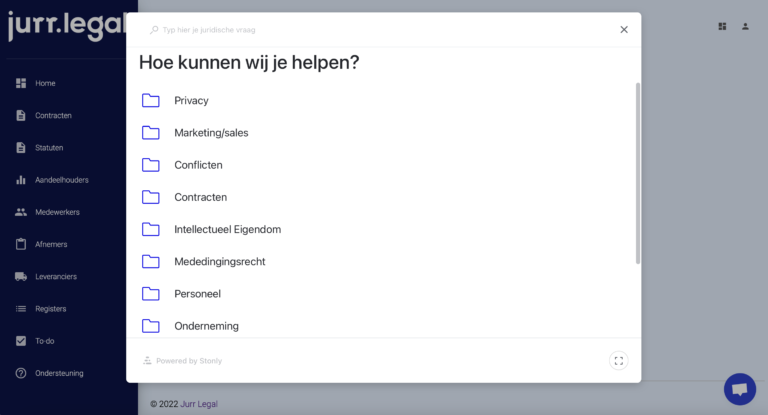Click the Powered by Stonly link

pos(183,361)
